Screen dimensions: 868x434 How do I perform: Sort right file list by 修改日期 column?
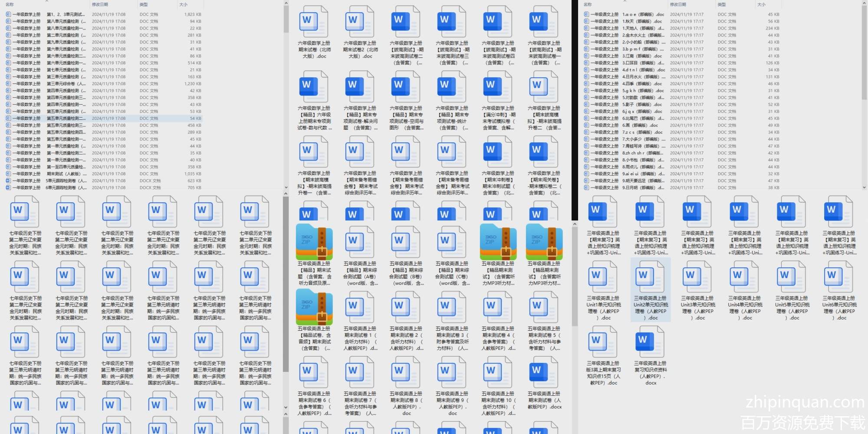pos(678,4)
